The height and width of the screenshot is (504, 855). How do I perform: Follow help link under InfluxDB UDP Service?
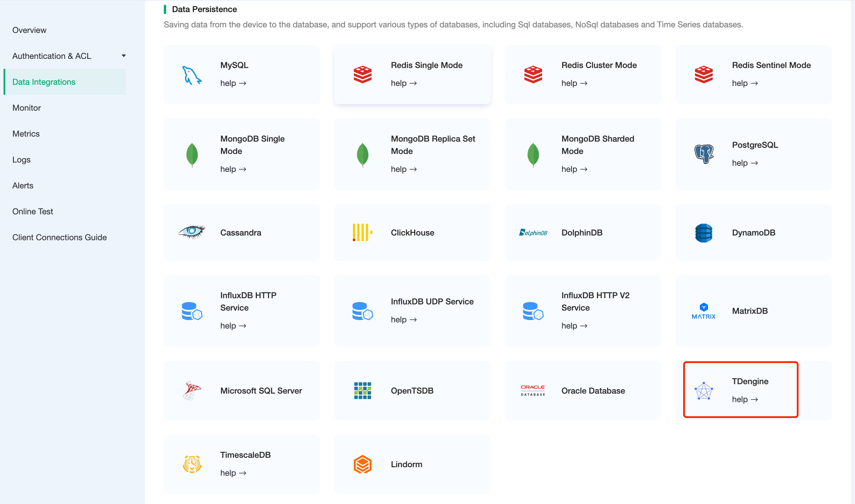click(x=403, y=320)
